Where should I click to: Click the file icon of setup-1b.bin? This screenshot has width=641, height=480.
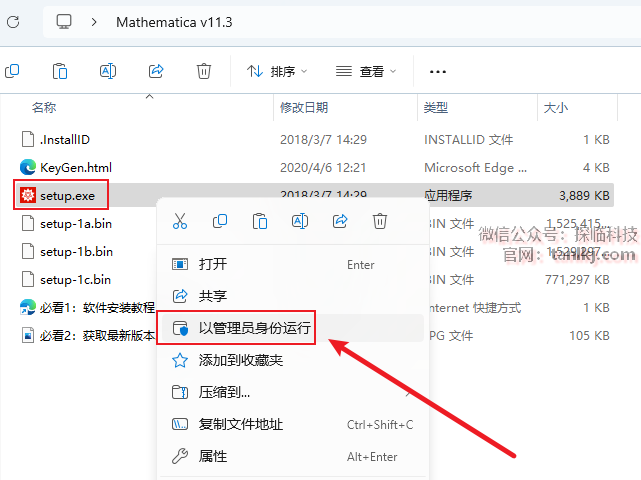coord(28,251)
